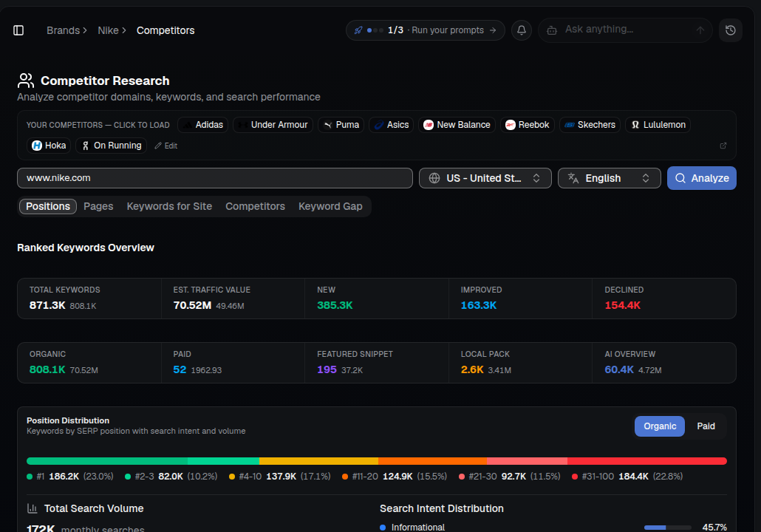Screen dimensions: 761x532
Task: Click the translate icon in language selector
Action: pyautogui.click(x=573, y=178)
